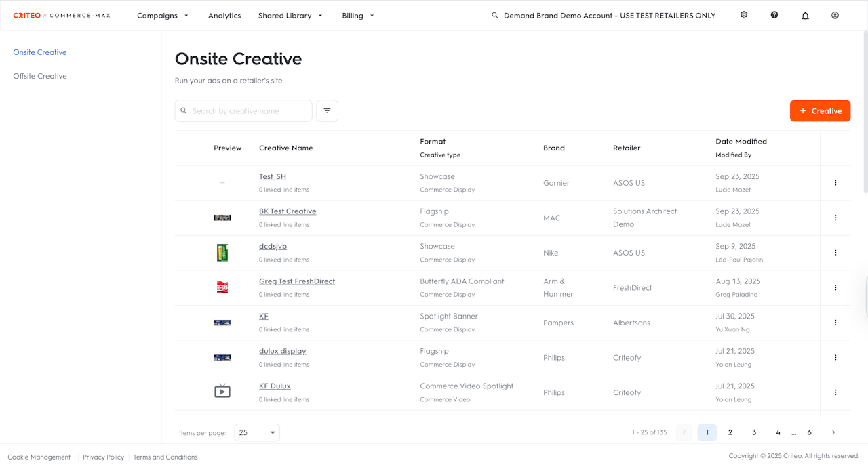Open the Billing menu
Viewport: 868px width, 469px height.
(358, 16)
